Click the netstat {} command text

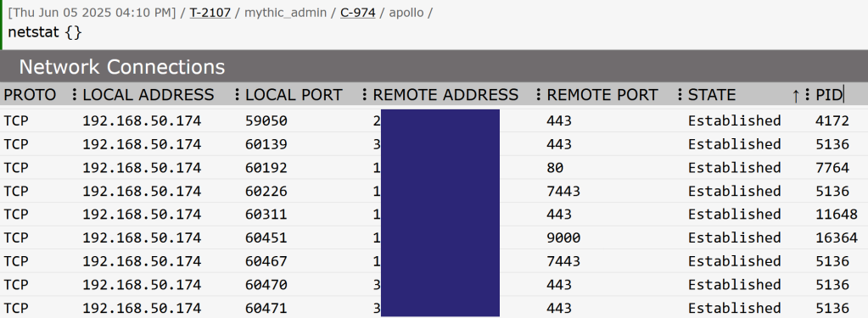[x=45, y=32]
